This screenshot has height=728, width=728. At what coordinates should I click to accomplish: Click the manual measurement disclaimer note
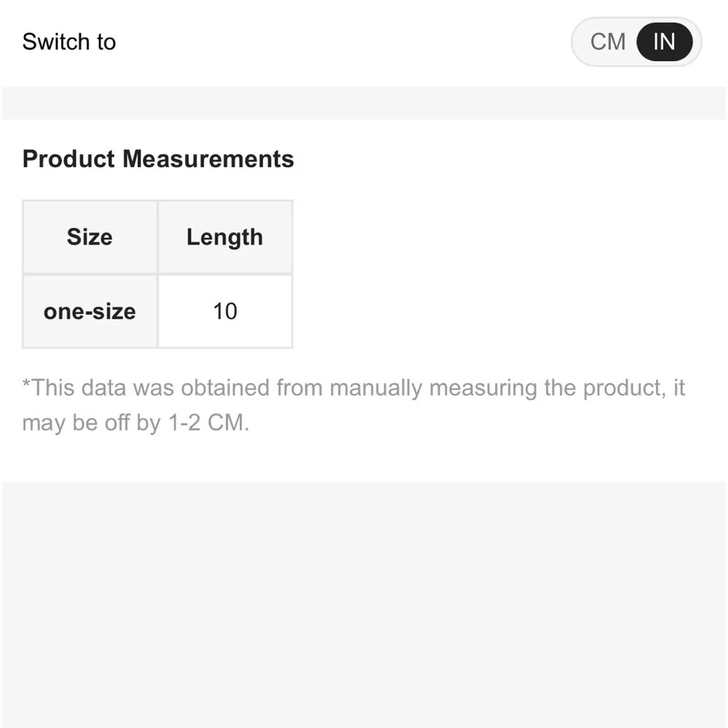(353, 388)
